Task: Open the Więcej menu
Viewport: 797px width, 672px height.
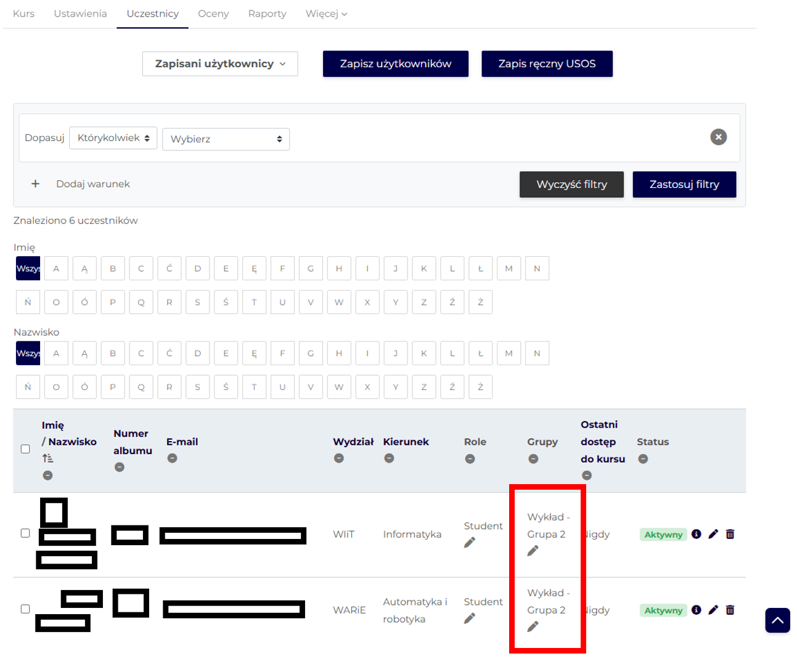Action: tap(326, 14)
